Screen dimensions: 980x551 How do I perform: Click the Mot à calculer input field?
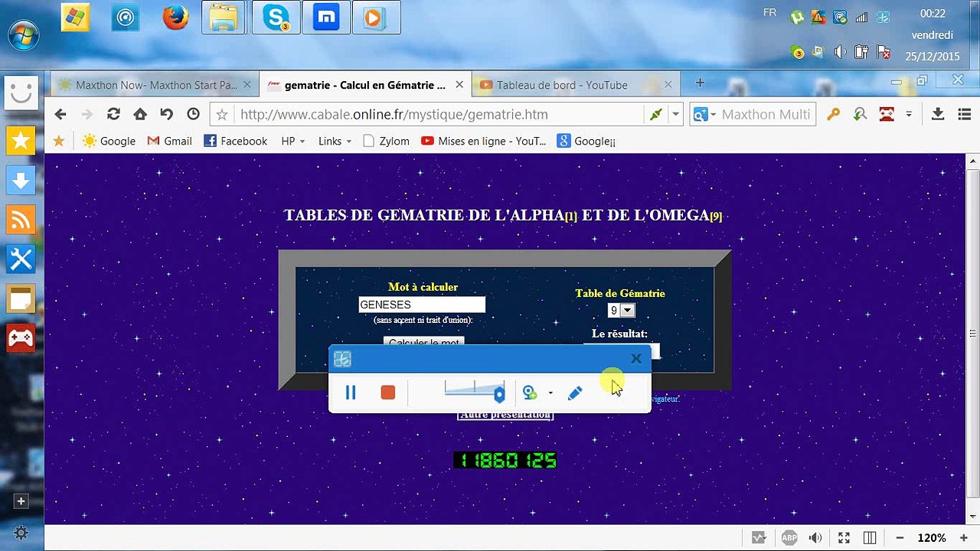coord(422,305)
